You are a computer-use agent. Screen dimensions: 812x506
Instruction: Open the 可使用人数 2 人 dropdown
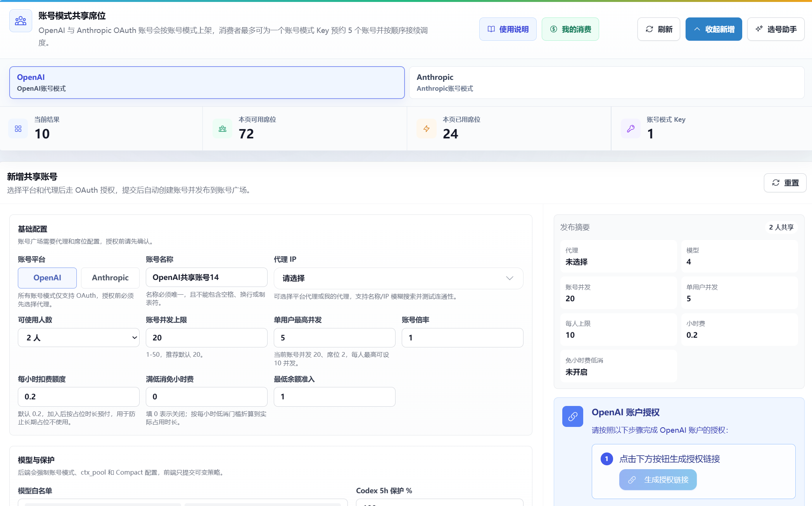pos(79,337)
